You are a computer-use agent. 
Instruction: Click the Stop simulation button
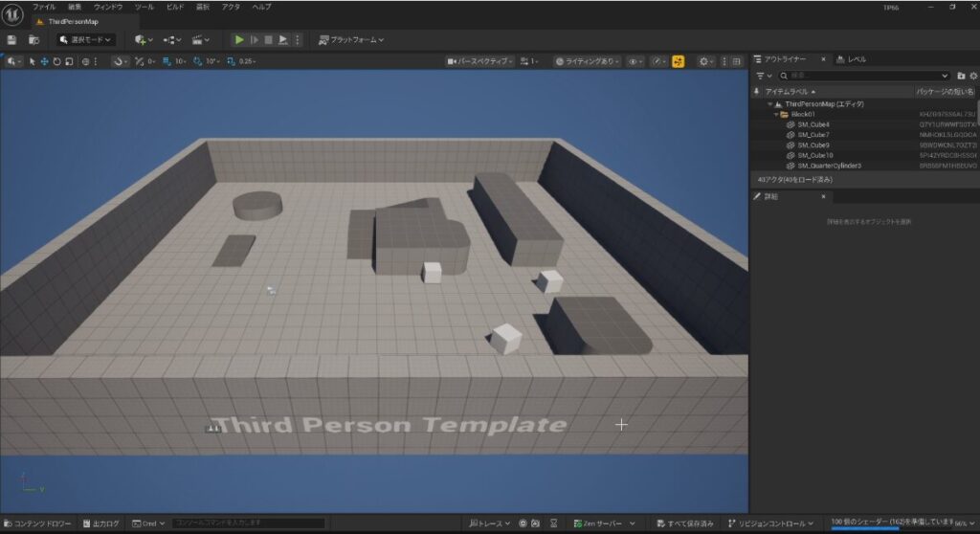[268, 40]
